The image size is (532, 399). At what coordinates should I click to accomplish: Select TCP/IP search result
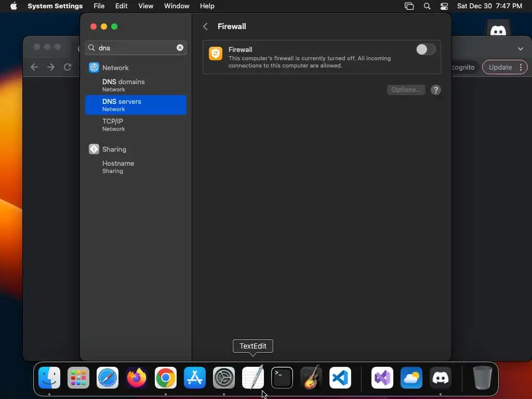(136, 125)
